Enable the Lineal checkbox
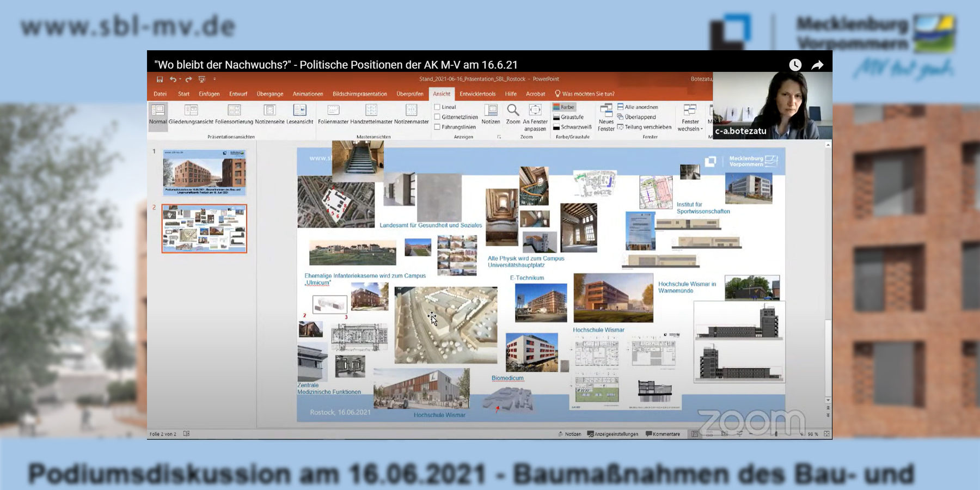Viewport: 980px width, 490px height. point(438,107)
